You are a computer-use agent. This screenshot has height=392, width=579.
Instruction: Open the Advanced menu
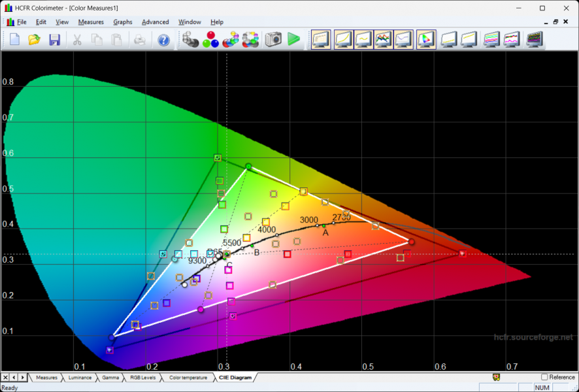(x=156, y=22)
